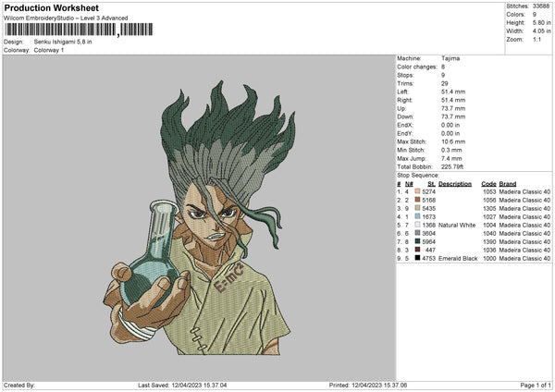
Task: Click the Brand column header
Action: click(x=508, y=184)
